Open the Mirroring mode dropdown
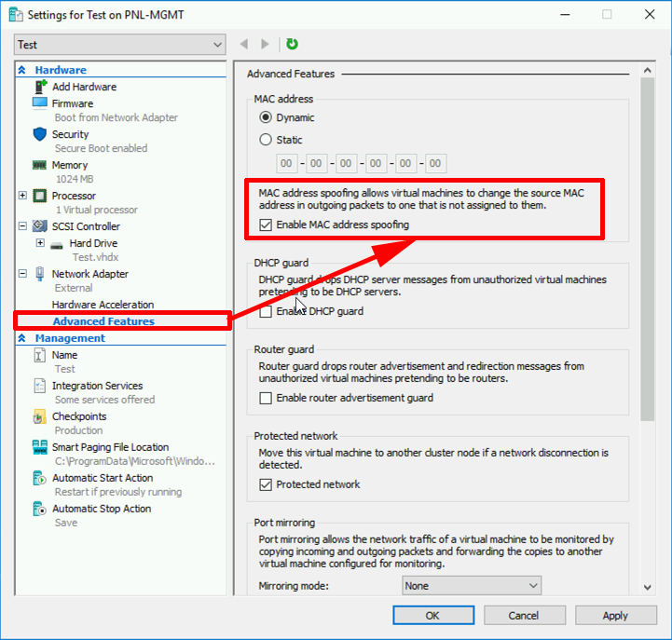Viewport: 672px width, 640px height. click(x=472, y=586)
